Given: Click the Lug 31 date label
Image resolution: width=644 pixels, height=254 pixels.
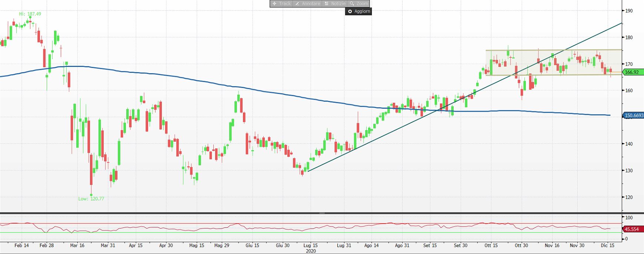Looking at the screenshot, I should coord(344,245).
